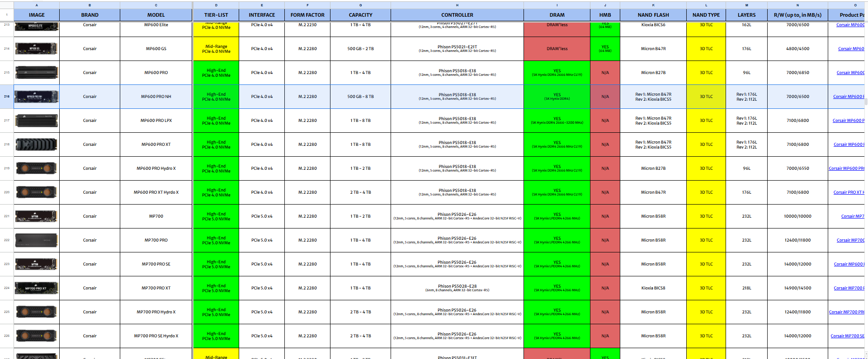Screen dimensions: 868x359
Task: Click the NAND TYPE header cell
Action: coord(706,15)
